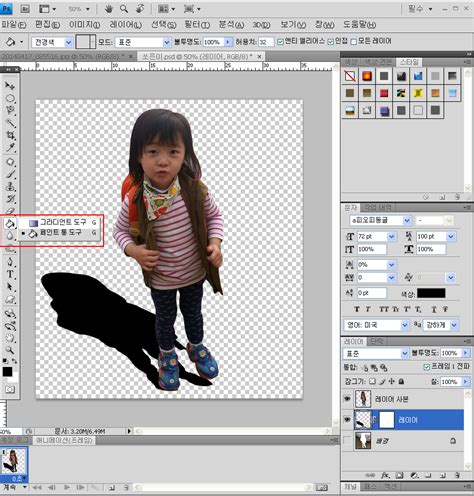Create a new adjustment layer (half-circle icon)
The image size is (474, 496).
414,475
